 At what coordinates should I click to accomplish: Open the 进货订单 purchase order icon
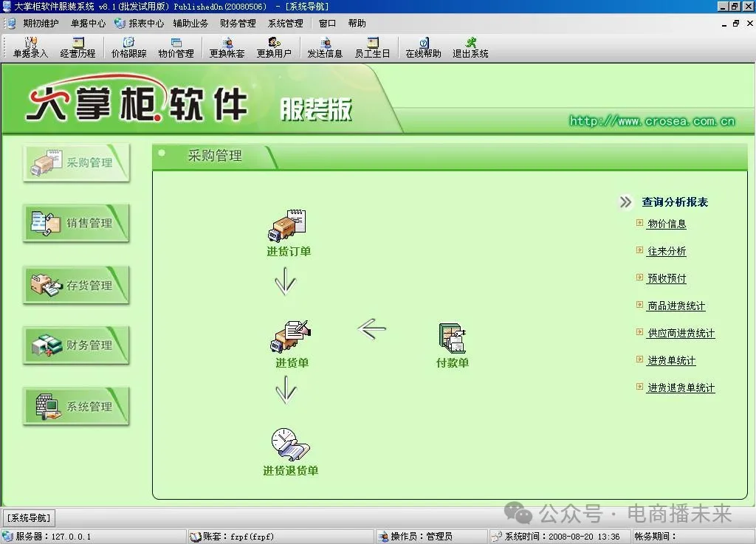coord(288,227)
